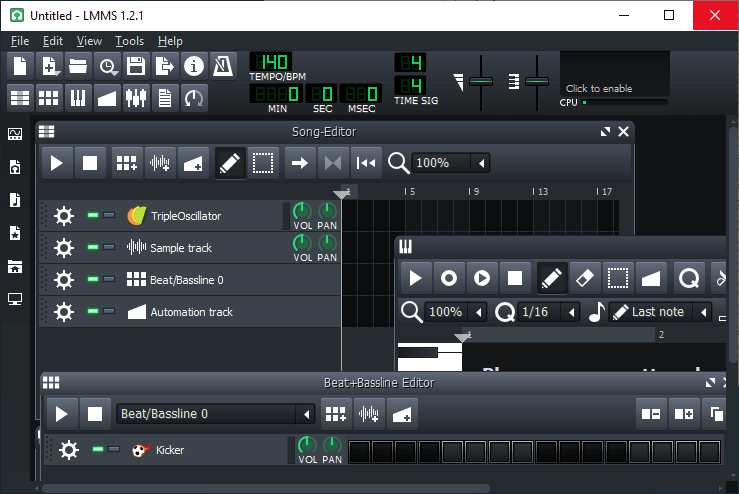Show the controller rack icon

click(x=194, y=98)
